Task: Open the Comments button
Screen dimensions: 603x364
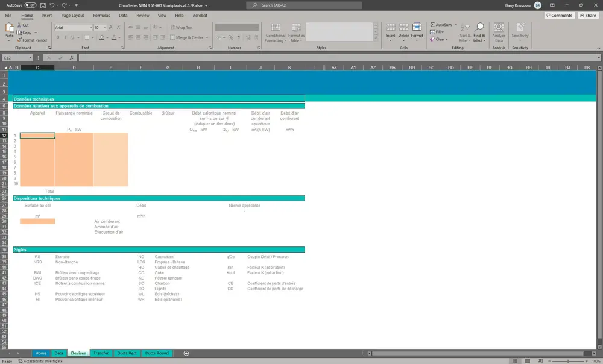Action: [x=559, y=16]
